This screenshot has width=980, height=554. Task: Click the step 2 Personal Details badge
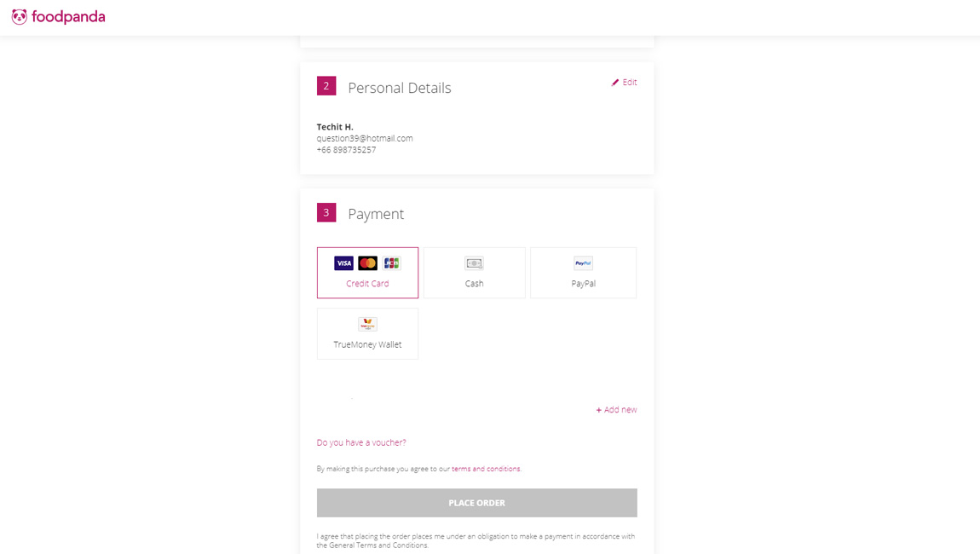326,86
